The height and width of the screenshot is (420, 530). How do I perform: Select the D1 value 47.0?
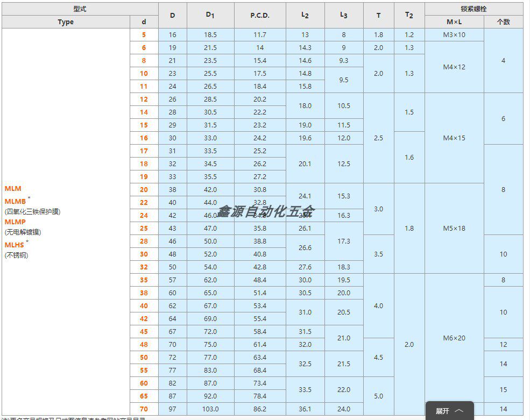(x=210, y=229)
